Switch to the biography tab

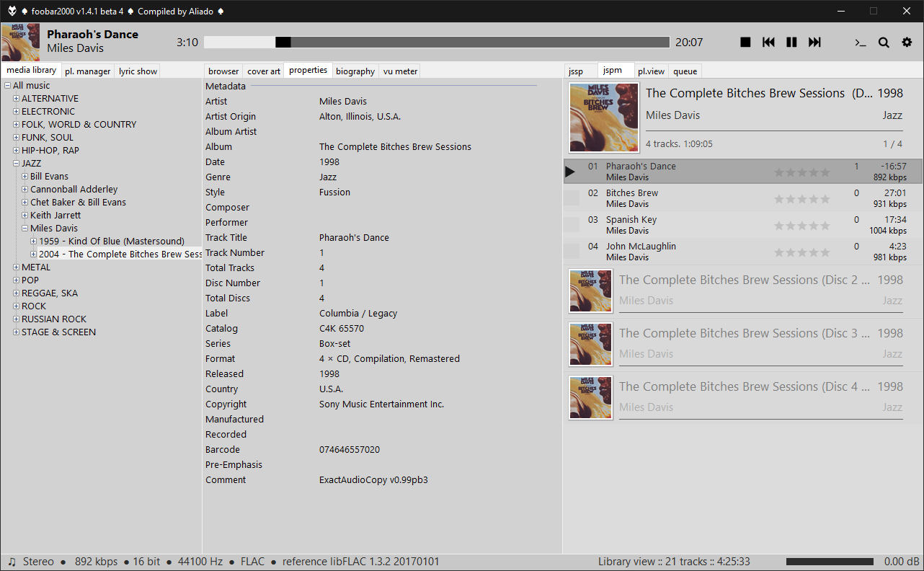coord(355,71)
